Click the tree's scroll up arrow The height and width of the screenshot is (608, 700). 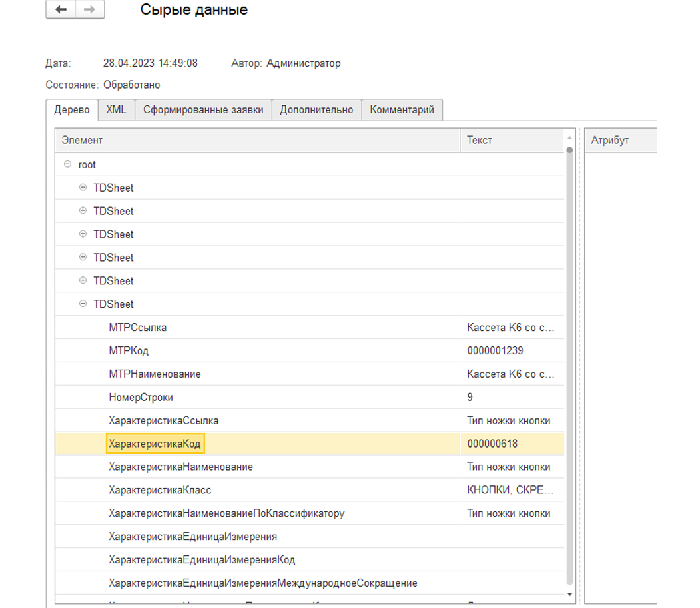[x=569, y=137]
